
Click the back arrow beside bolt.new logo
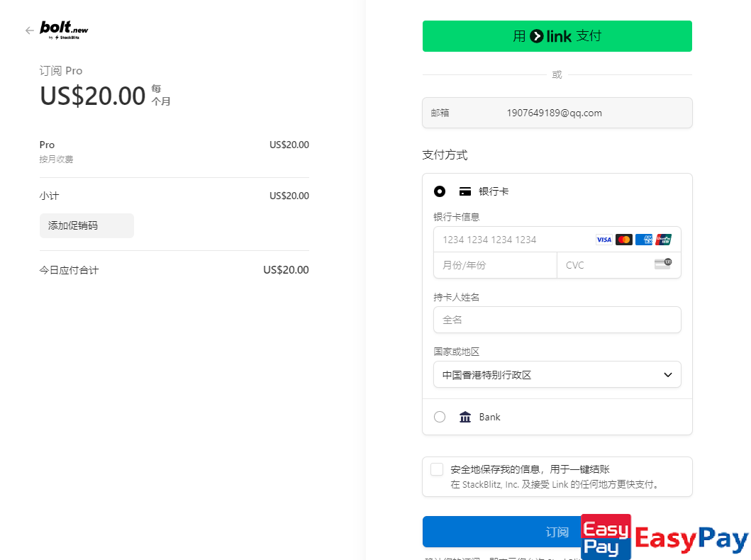coord(30,30)
